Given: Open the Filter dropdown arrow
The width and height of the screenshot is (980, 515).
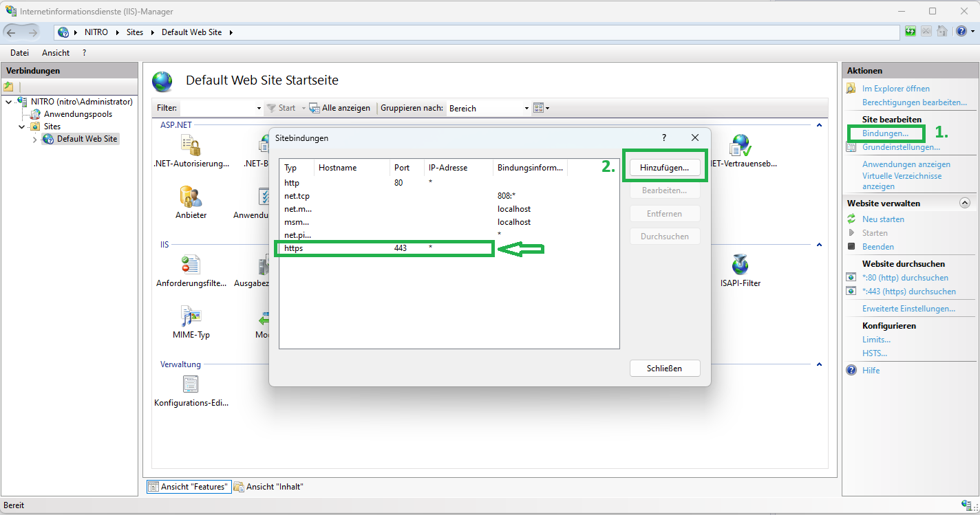Looking at the screenshot, I should [258, 108].
